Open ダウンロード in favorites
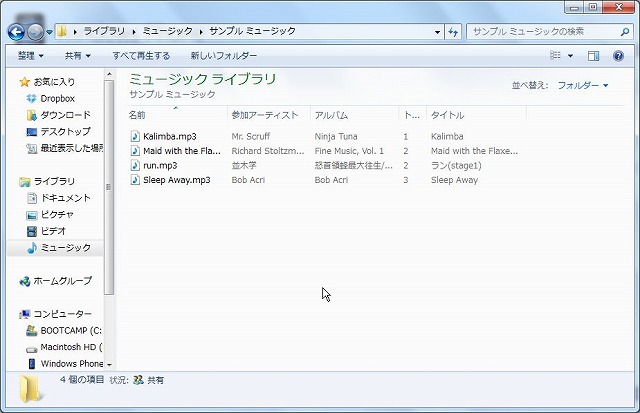This screenshot has height=413, width=640. (x=65, y=115)
